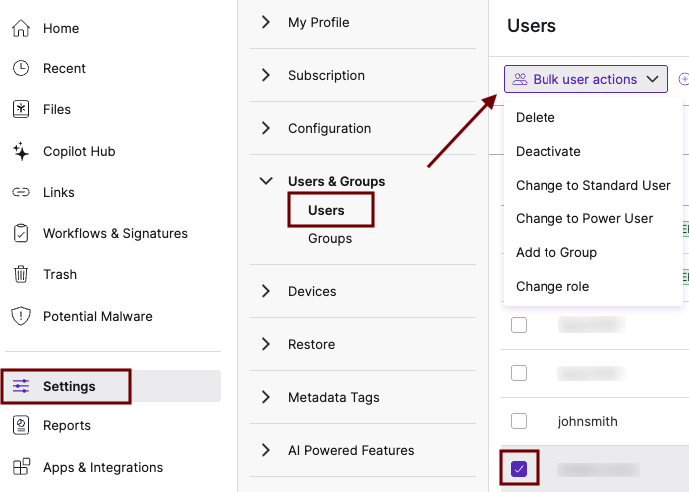
Task: Click the Trash label in sidebar
Action: click(60, 274)
